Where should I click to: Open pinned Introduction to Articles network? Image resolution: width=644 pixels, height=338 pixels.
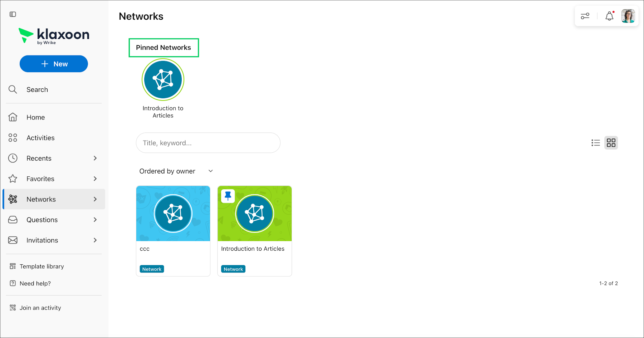(163, 80)
